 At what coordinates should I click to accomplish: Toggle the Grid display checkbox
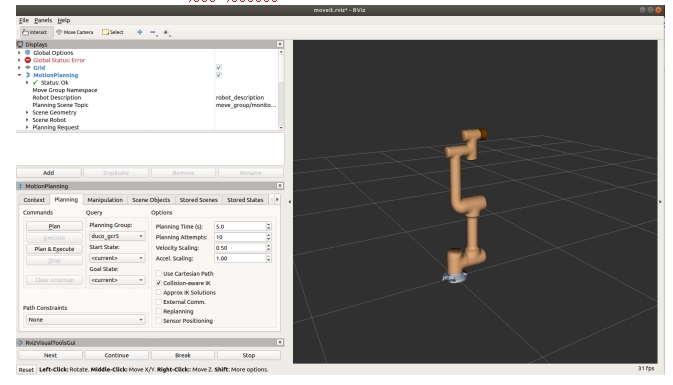[218, 67]
